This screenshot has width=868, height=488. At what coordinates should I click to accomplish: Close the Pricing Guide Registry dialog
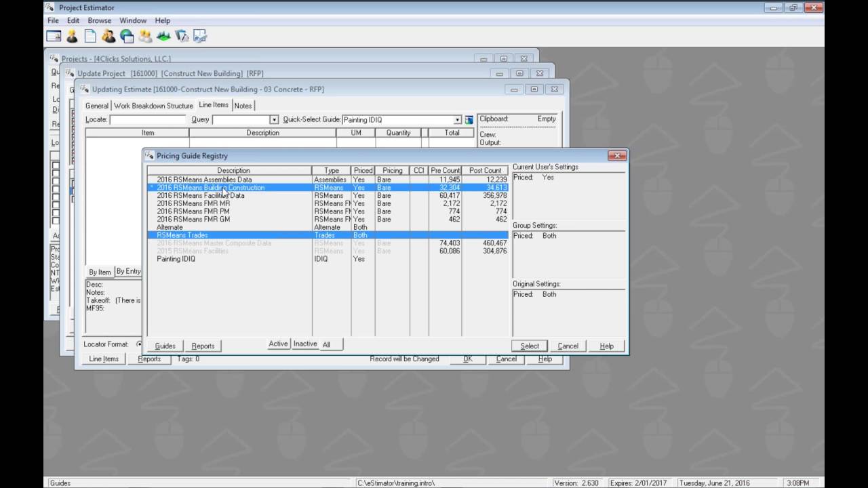coord(617,156)
